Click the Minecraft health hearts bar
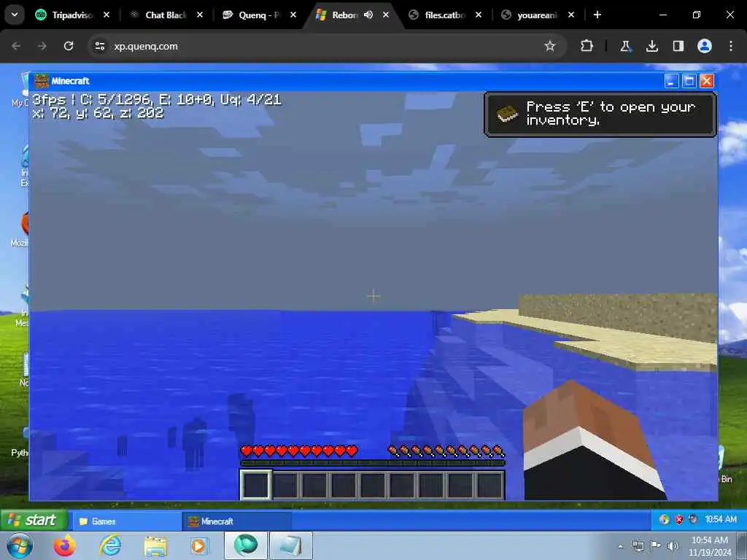The height and width of the screenshot is (560, 747). (x=299, y=451)
